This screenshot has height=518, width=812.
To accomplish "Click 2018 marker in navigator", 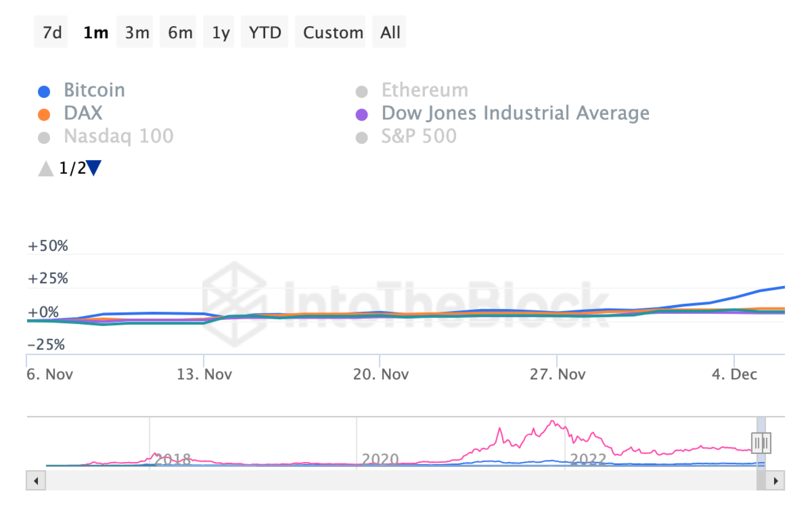I will [173, 460].
